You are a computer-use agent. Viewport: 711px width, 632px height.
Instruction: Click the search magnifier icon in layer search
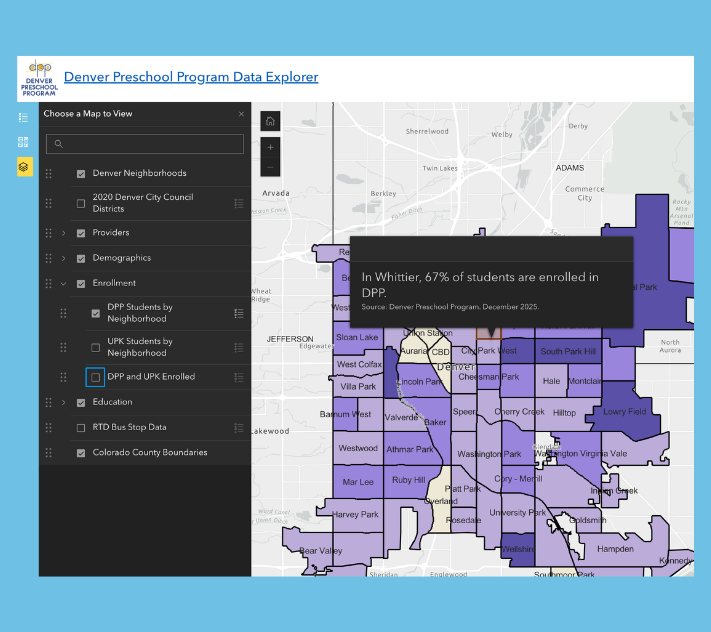point(58,144)
